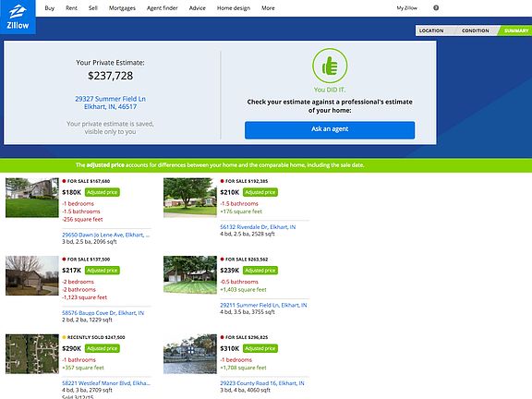Click the Zillow logo
Image resolution: width=532 pixels, height=399 pixels.
[x=18, y=17]
